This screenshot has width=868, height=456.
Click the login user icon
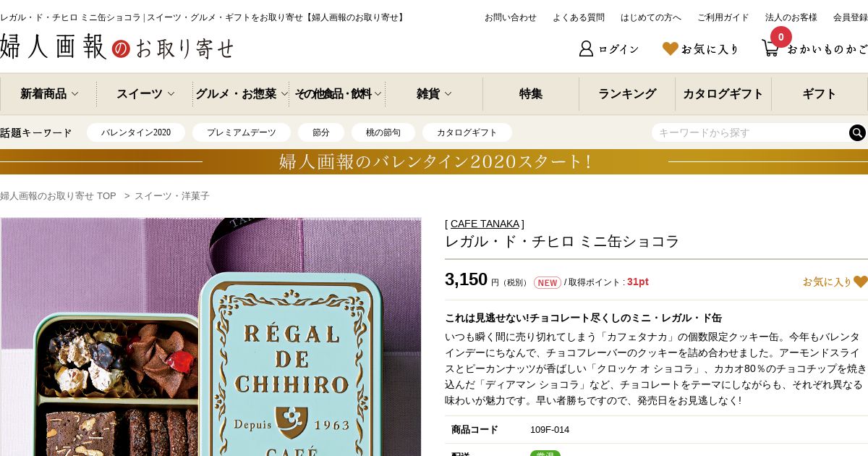point(586,48)
